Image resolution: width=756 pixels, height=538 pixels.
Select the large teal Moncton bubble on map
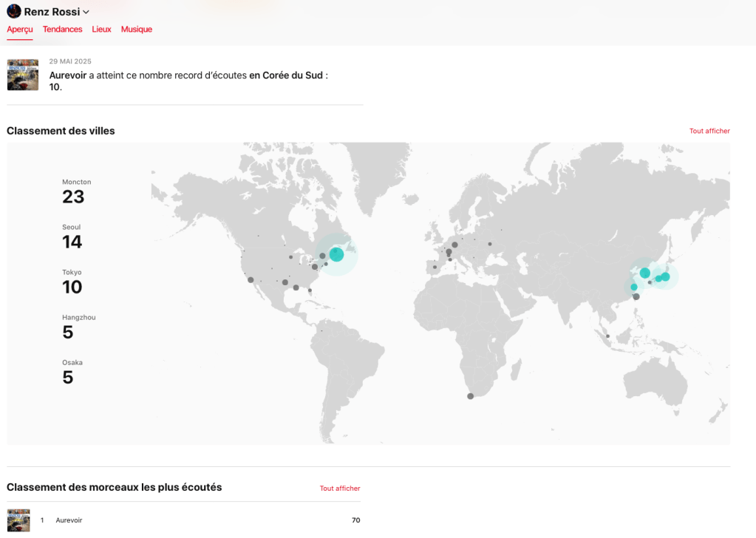tap(337, 255)
